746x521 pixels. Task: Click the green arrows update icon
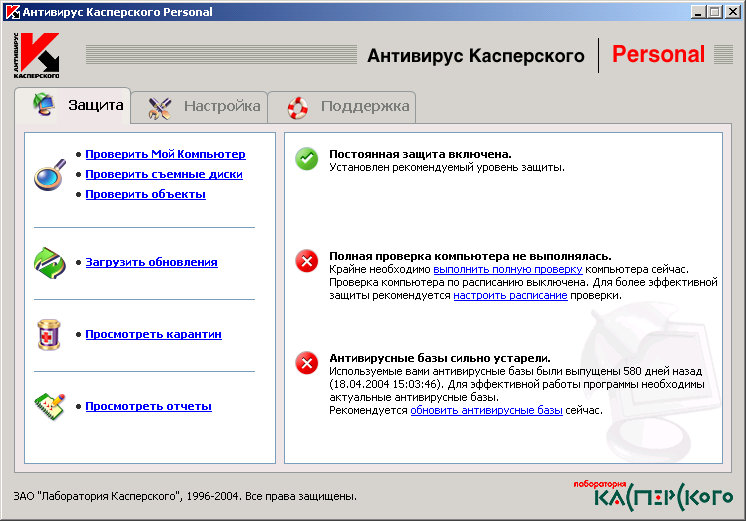pyautogui.click(x=49, y=263)
